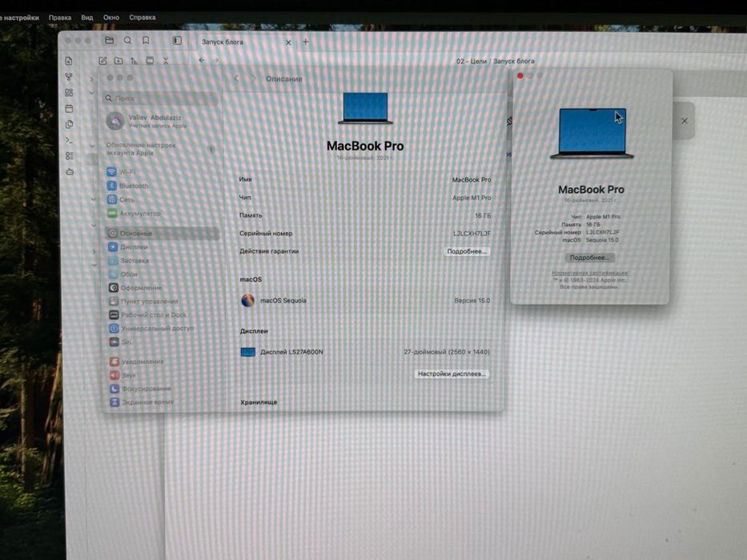Select Рабочий стол и Dock in sidebar

coord(147,314)
